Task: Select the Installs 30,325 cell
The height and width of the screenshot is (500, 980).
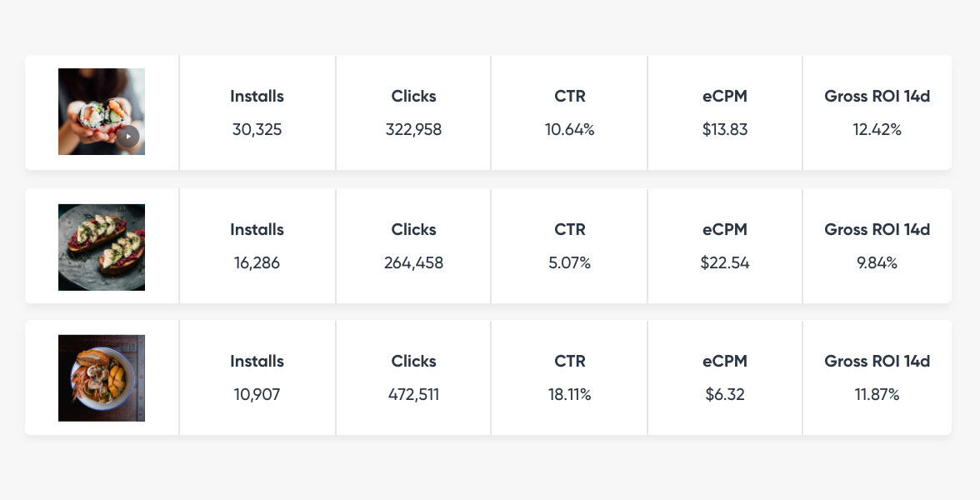Action: tap(257, 112)
